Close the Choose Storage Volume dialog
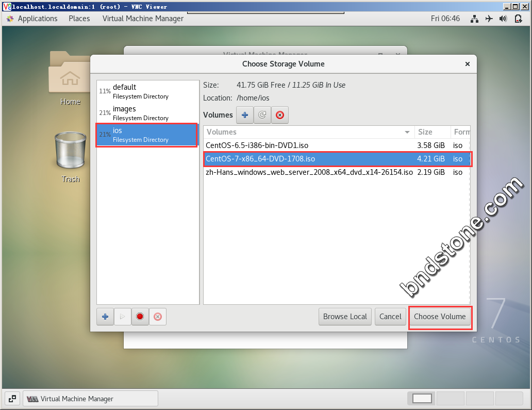Screen dimensions: 532x410 point(467,64)
